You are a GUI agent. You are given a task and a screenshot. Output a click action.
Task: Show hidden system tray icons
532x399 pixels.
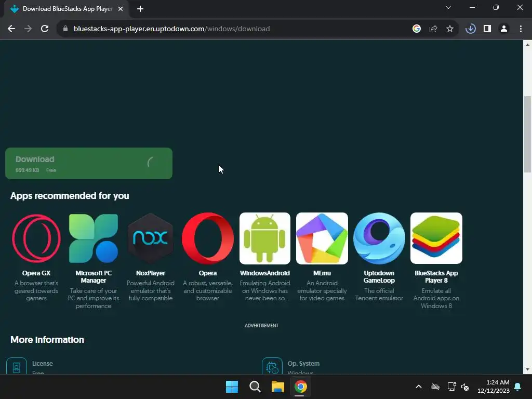[419, 387]
